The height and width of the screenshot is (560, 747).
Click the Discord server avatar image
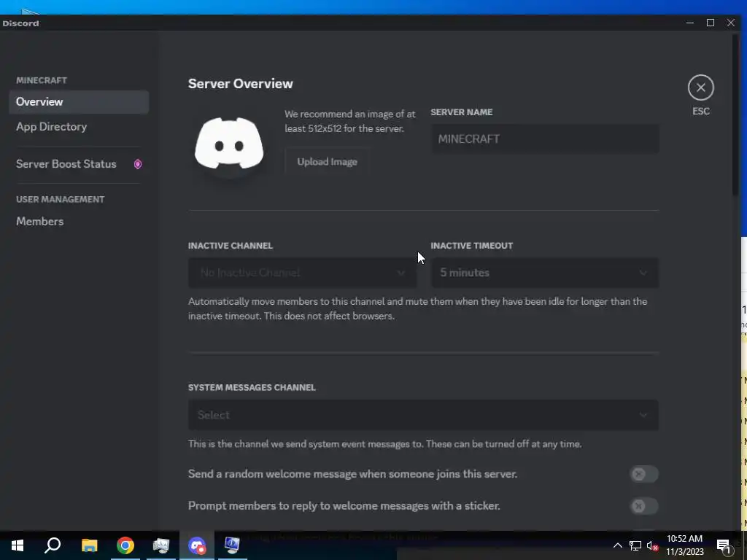point(229,144)
